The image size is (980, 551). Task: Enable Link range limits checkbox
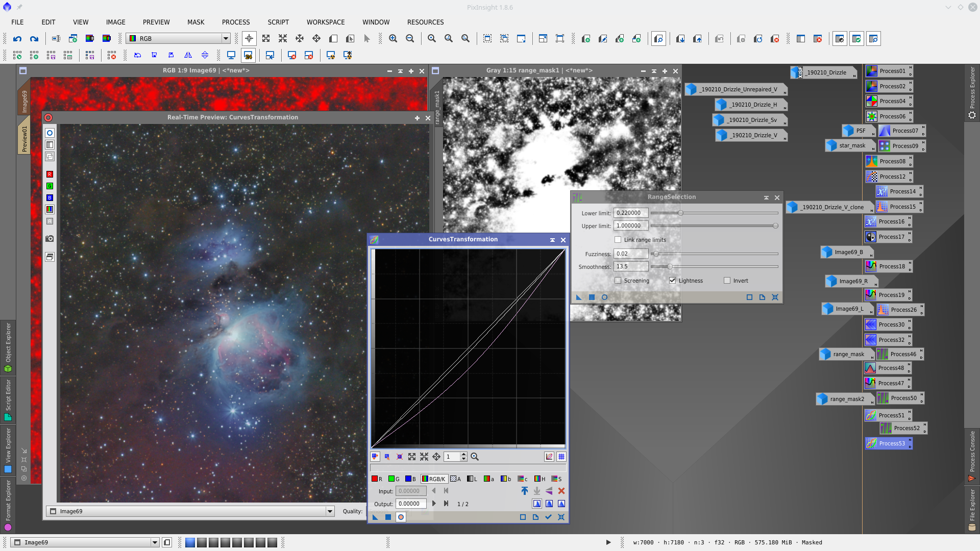tap(618, 240)
